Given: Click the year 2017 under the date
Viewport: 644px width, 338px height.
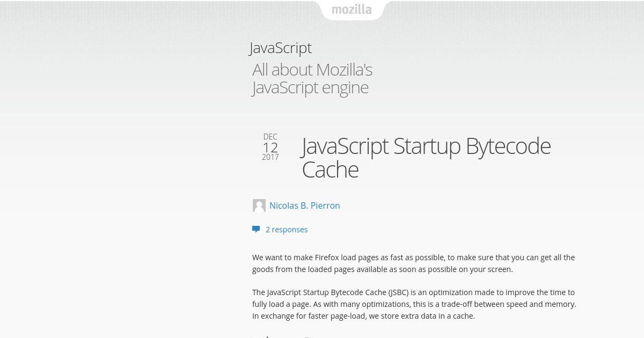Looking at the screenshot, I should point(270,157).
